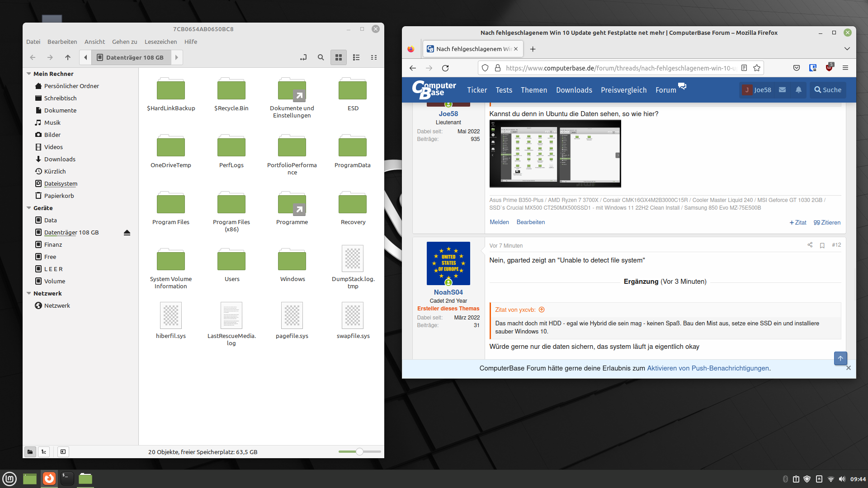
Task: Open forum notifications bell
Action: pyautogui.click(x=799, y=90)
